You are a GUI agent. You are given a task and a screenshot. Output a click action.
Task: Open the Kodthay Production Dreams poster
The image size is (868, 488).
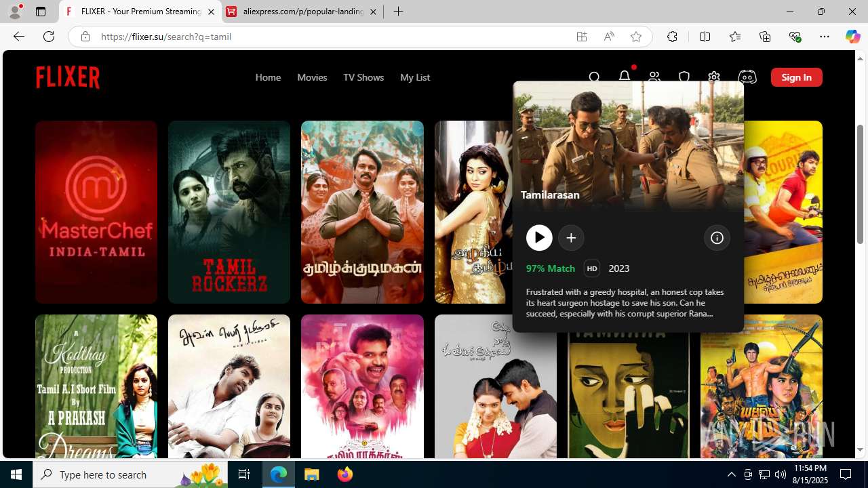click(96, 386)
